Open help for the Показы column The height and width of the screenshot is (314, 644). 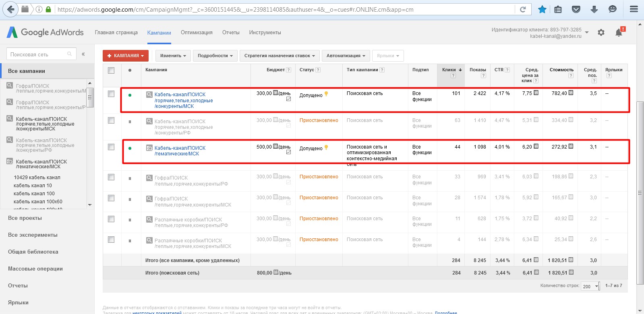point(483,75)
